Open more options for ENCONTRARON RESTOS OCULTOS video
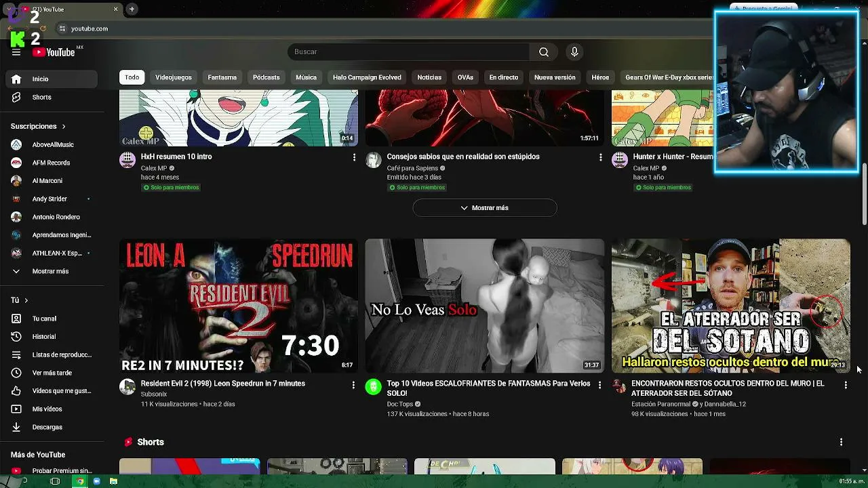 coord(846,384)
